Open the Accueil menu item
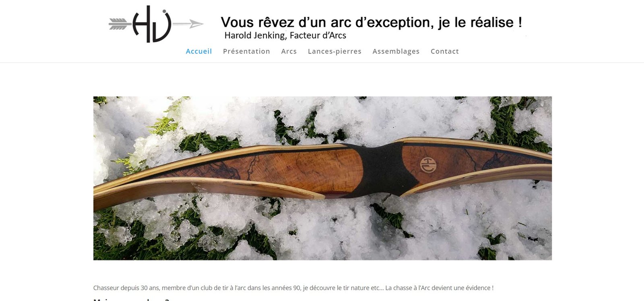The image size is (644, 301). click(x=199, y=51)
